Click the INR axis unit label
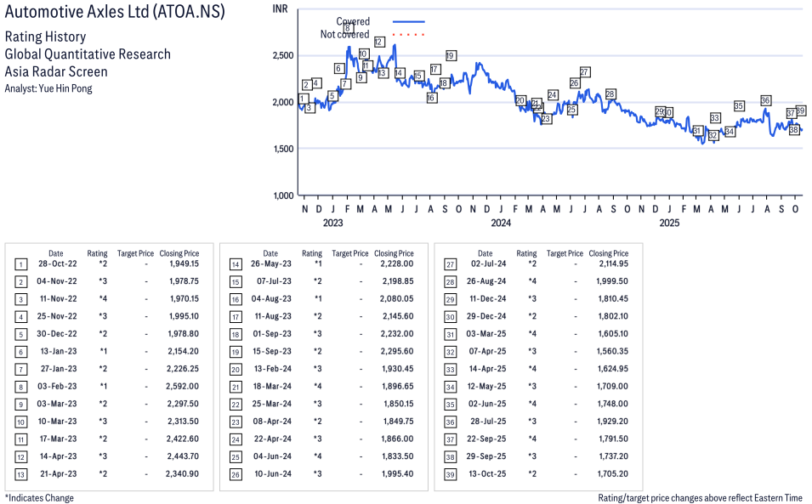This screenshot has width=812, height=504. click(279, 8)
